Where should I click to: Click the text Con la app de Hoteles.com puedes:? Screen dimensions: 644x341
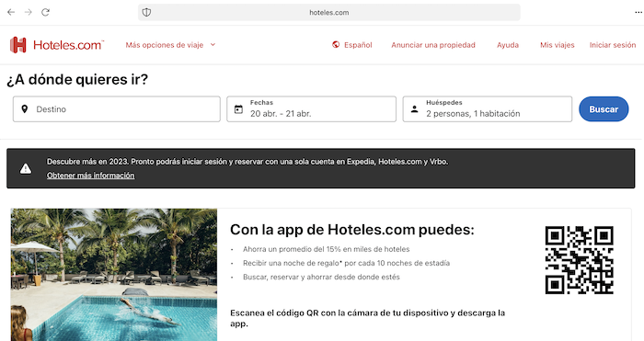coord(352,230)
